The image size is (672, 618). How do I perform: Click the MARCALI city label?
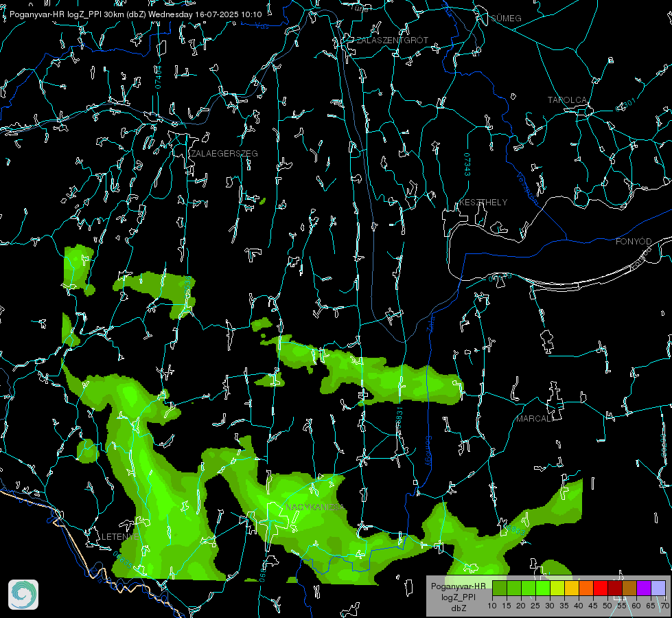click(x=535, y=419)
